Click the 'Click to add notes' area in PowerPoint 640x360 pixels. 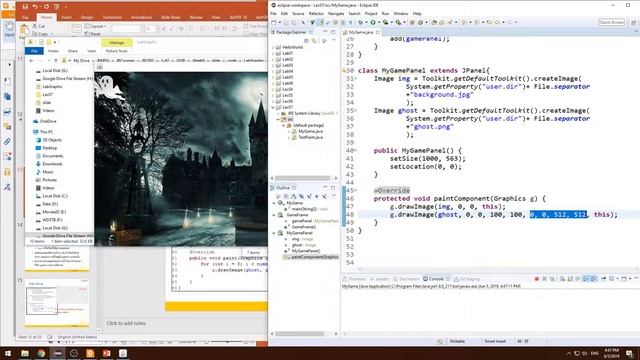[x=126, y=323]
